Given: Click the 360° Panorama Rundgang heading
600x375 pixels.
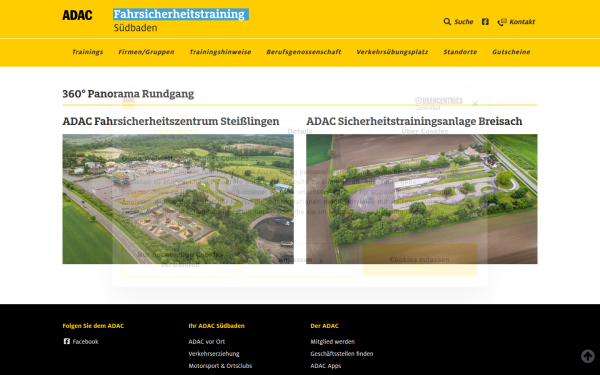Looking at the screenshot, I should coord(128,94).
